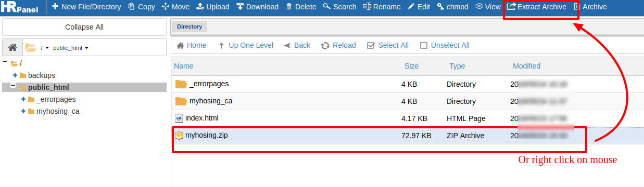Sort by Modified column header
The image size is (644, 187).
click(x=526, y=66)
